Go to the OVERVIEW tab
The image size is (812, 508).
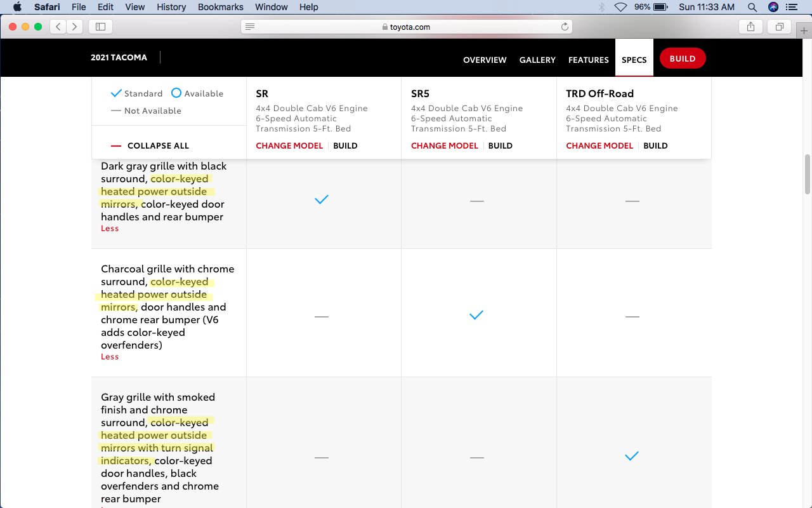(x=485, y=60)
